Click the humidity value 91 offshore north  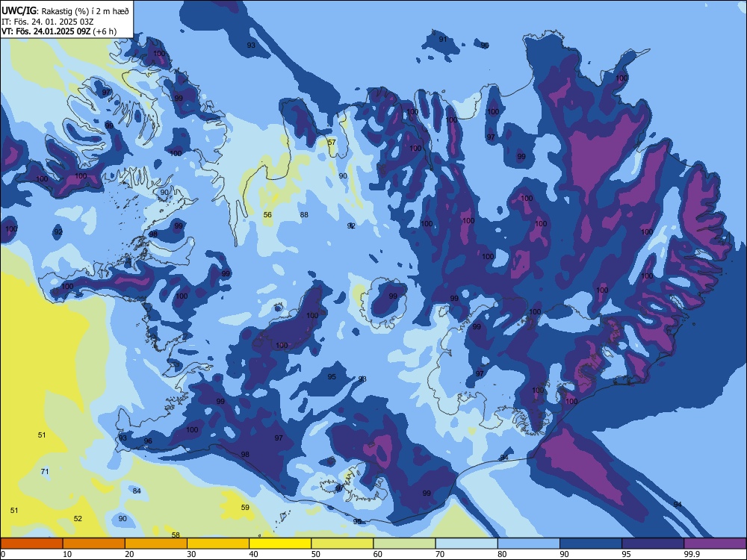pos(443,39)
